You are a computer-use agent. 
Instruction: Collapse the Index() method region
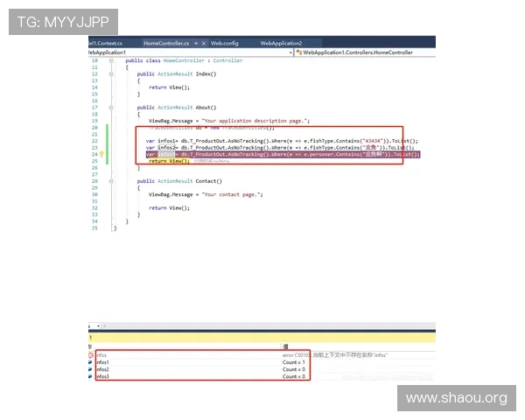[x=111, y=73]
